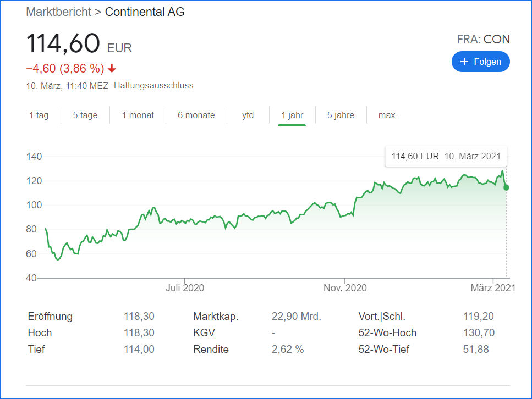Click the main price 114,60
This screenshot has width=532, height=399.
tap(63, 43)
